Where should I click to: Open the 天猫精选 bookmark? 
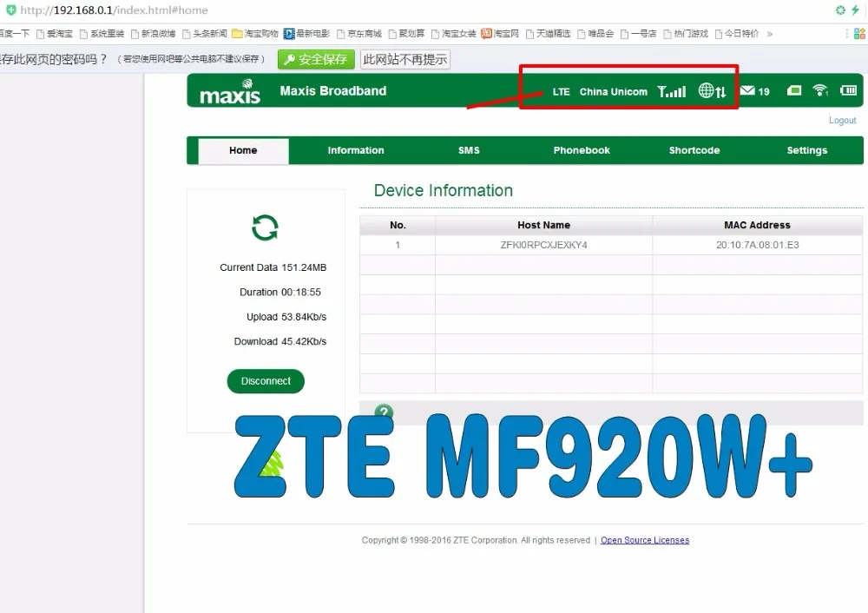[x=548, y=34]
